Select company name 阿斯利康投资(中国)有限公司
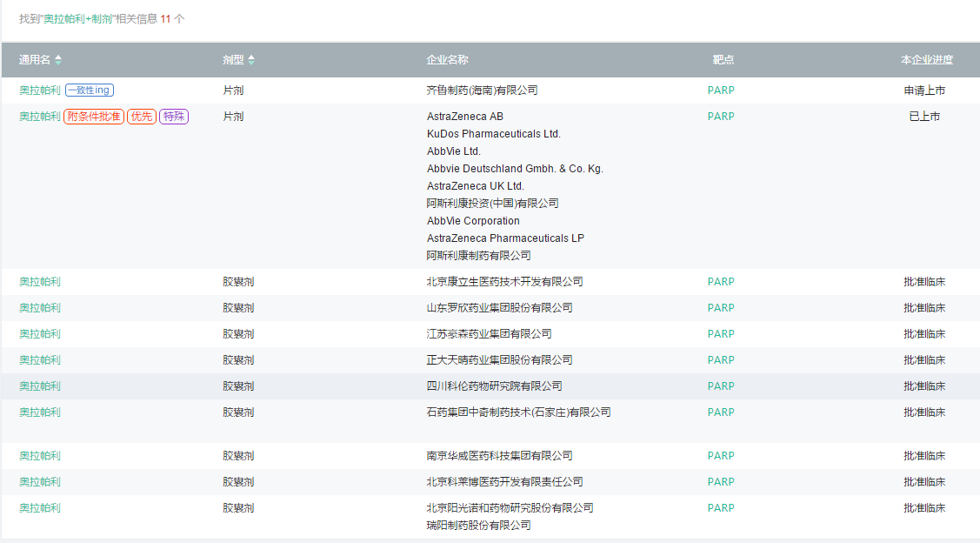This screenshot has height=543, width=980. [492, 204]
